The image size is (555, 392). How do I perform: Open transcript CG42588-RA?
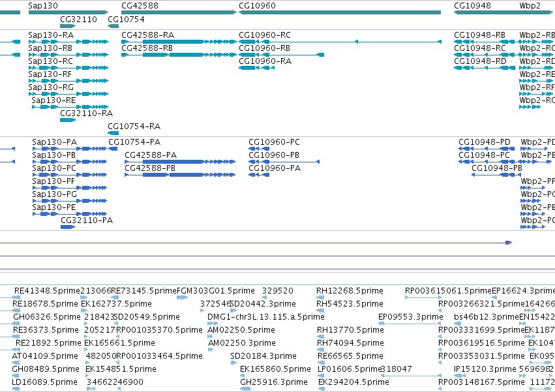click(148, 35)
